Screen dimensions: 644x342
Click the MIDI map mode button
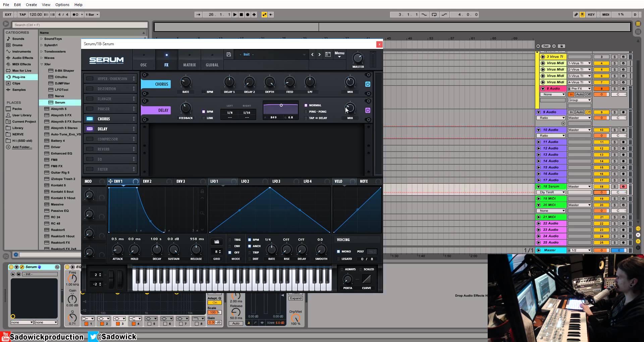point(605,14)
